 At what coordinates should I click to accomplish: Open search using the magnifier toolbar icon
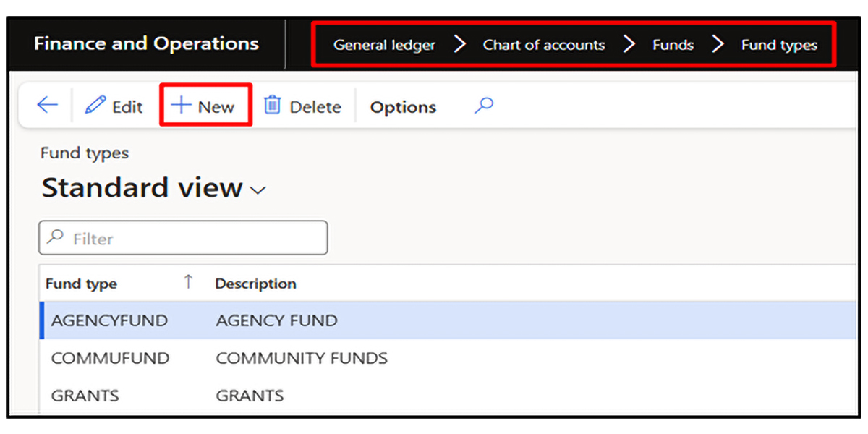482,106
